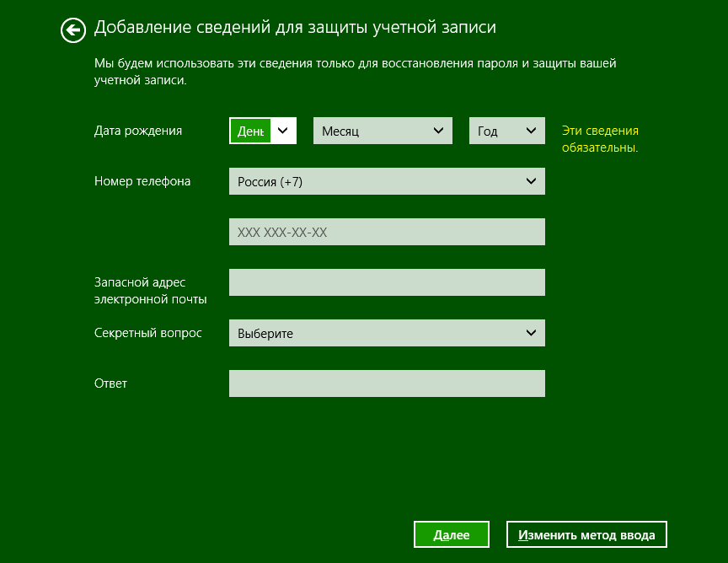Viewport: 728px width, 563px height.
Task: Click the Запасной адрес электронной почты label
Action: tap(151, 291)
